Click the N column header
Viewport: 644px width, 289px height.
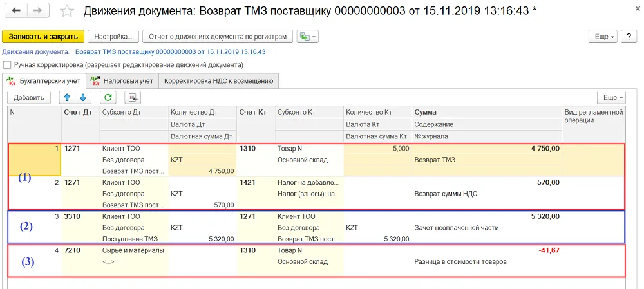click(x=35, y=124)
